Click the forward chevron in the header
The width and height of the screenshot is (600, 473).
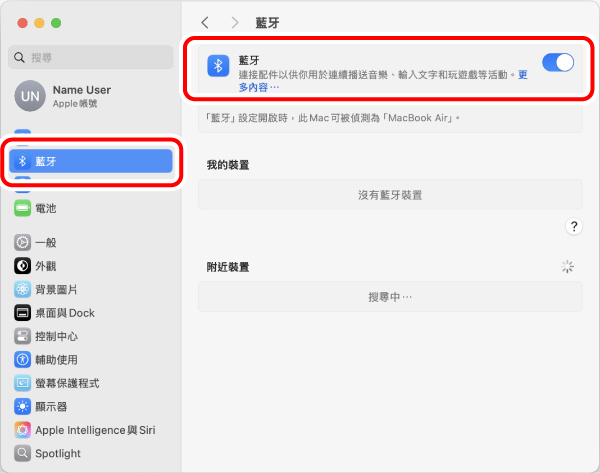(235, 22)
